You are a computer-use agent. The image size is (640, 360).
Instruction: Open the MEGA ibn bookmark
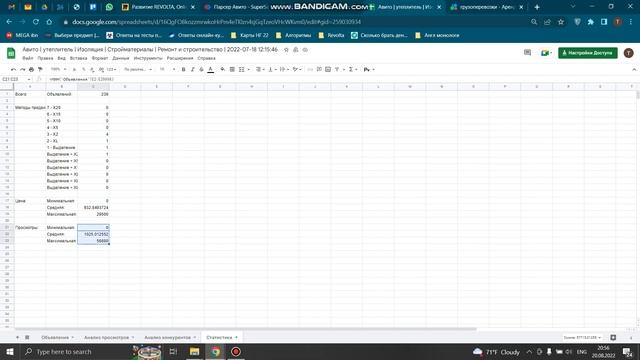(22, 36)
